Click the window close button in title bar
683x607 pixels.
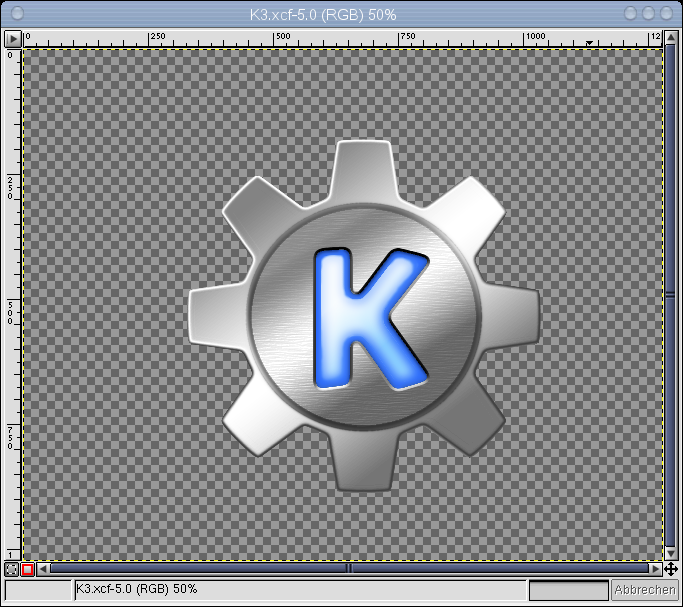(x=666, y=13)
